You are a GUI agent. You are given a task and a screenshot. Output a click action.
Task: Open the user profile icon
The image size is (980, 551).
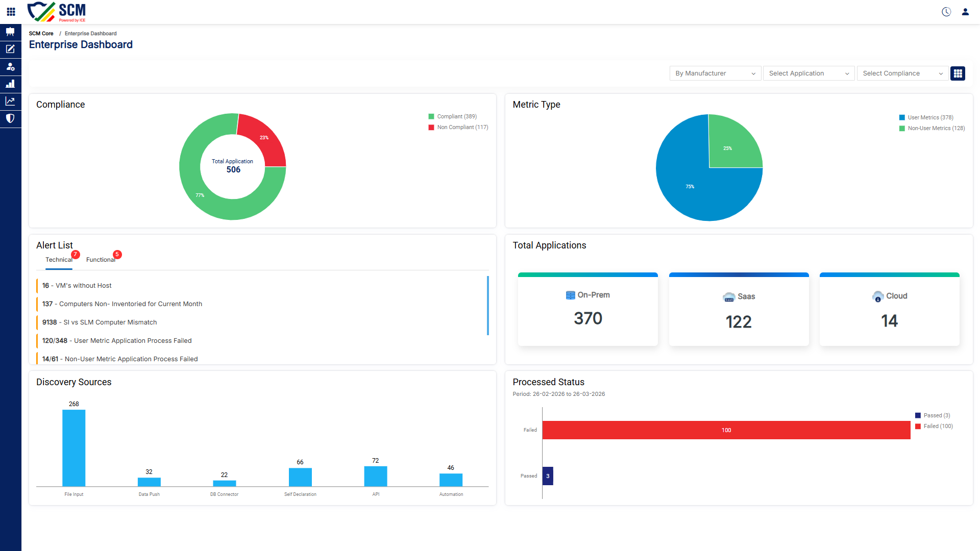pyautogui.click(x=965, y=12)
